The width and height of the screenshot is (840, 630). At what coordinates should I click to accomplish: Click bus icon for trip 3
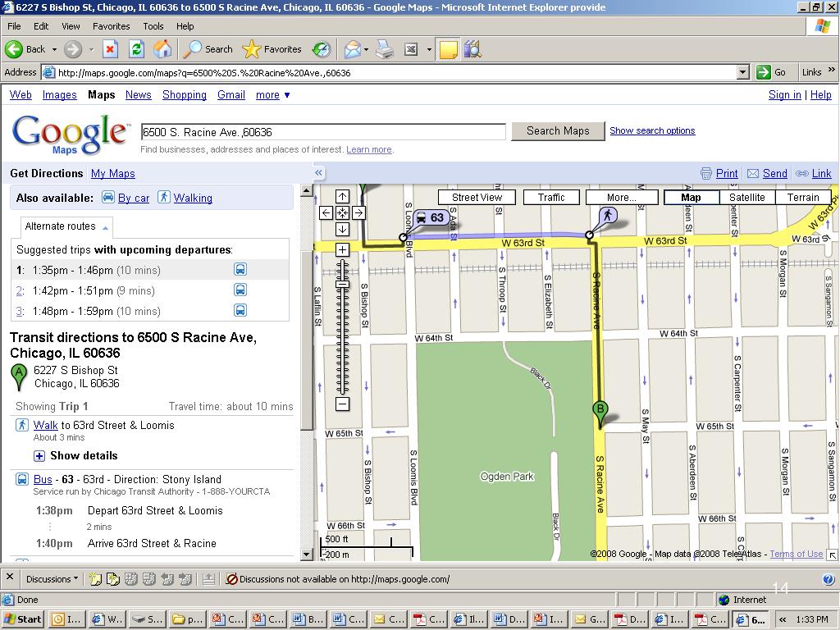point(240,310)
